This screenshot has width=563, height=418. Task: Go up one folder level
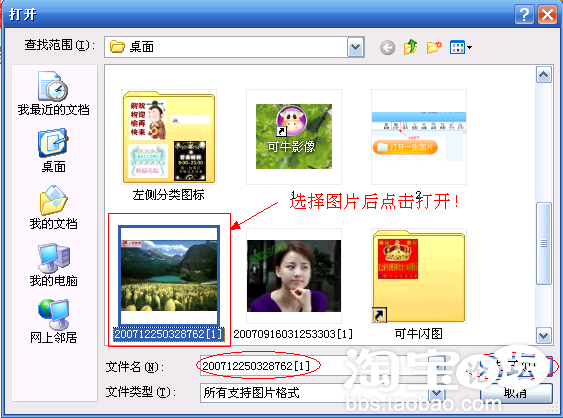click(410, 47)
